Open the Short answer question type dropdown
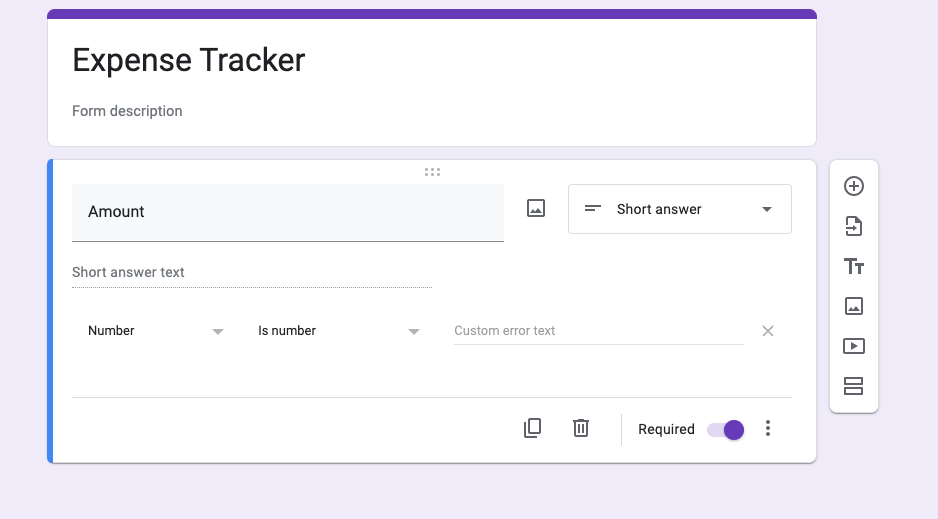Viewport: 938px width, 519px height. click(680, 209)
